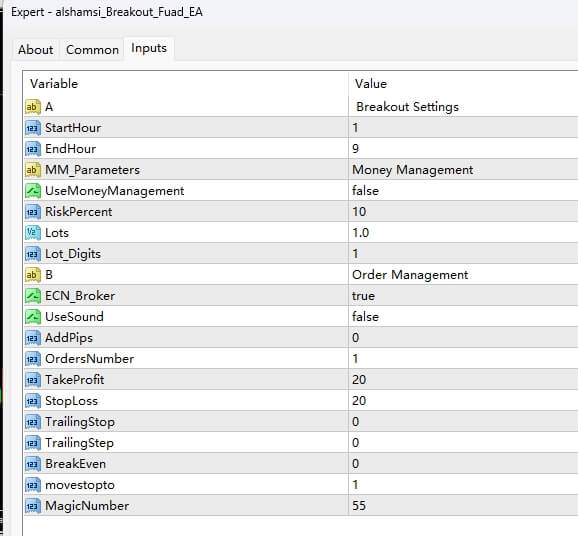This screenshot has height=536, width=578.
Task: Click the boolean icon next to UseMoneyManagement
Action: tap(32, 191)
